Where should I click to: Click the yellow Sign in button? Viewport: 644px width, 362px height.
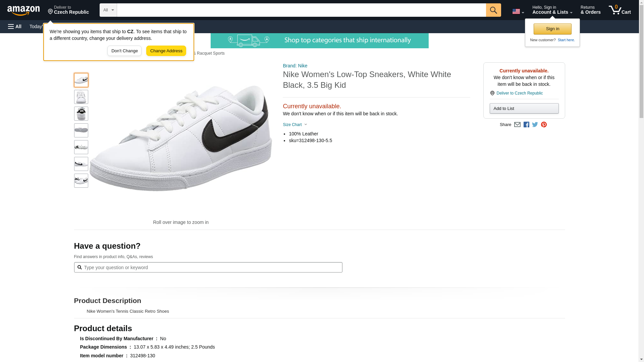point(552,29)
